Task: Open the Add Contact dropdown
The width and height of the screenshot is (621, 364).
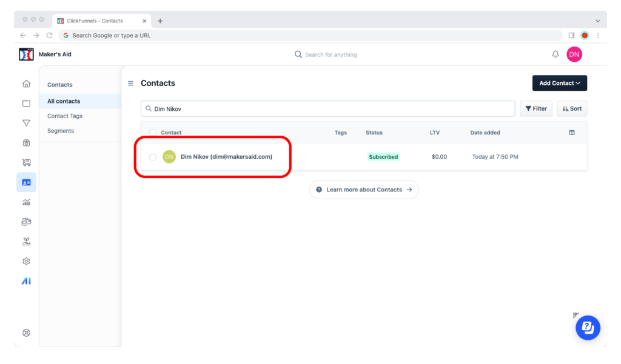Action: [559, 83]
